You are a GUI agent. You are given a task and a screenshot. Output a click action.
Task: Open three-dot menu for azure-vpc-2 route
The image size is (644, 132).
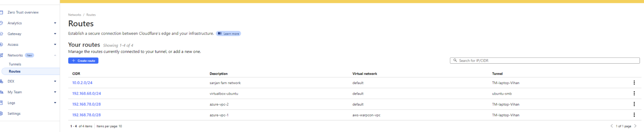click(634, 104)
